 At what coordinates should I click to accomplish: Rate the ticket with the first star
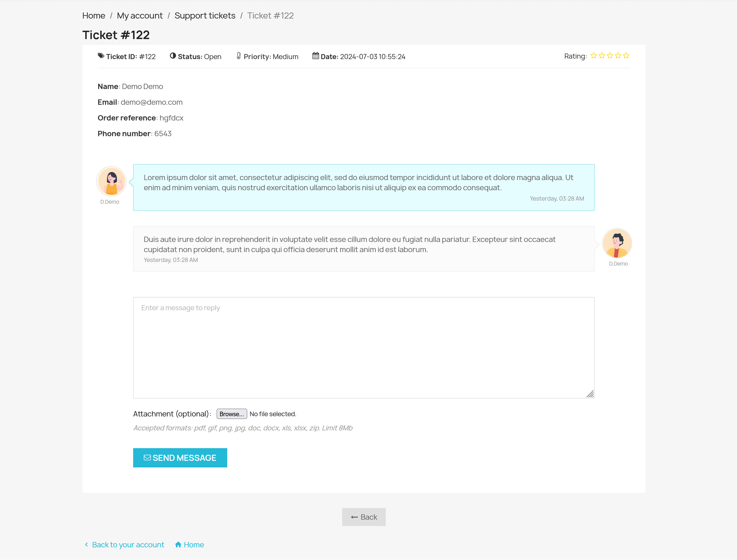(x=593, y=56)
